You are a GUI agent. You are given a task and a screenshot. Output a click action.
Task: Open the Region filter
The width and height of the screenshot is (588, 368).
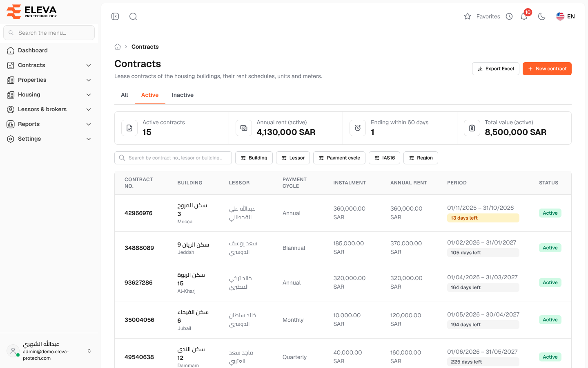pos(421,158)
